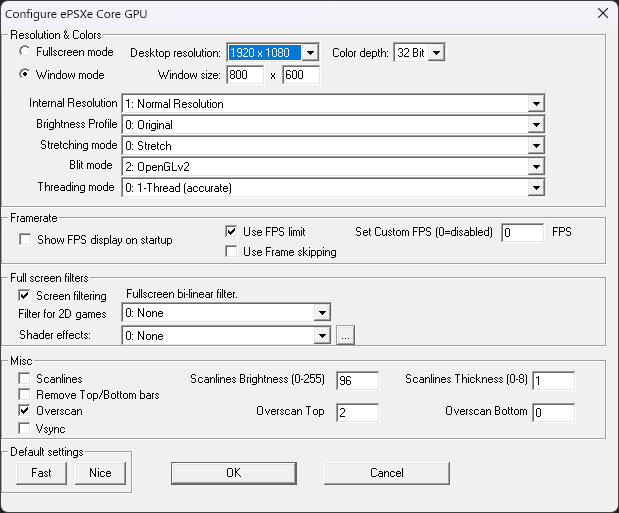Open Blit mode dropdown
This screenshot has width=619, height=513.
point(536,167)
